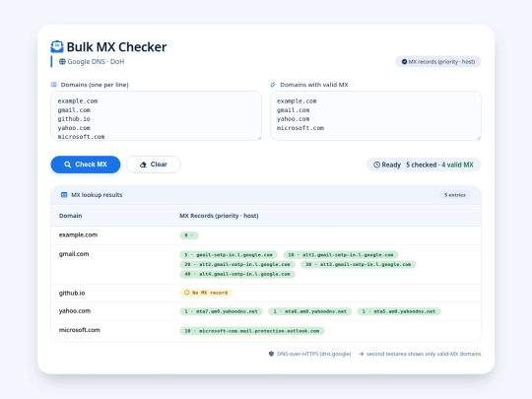The image size is (532, 399).
Task: Select github.io in the results table
Action: click(72, 293)
